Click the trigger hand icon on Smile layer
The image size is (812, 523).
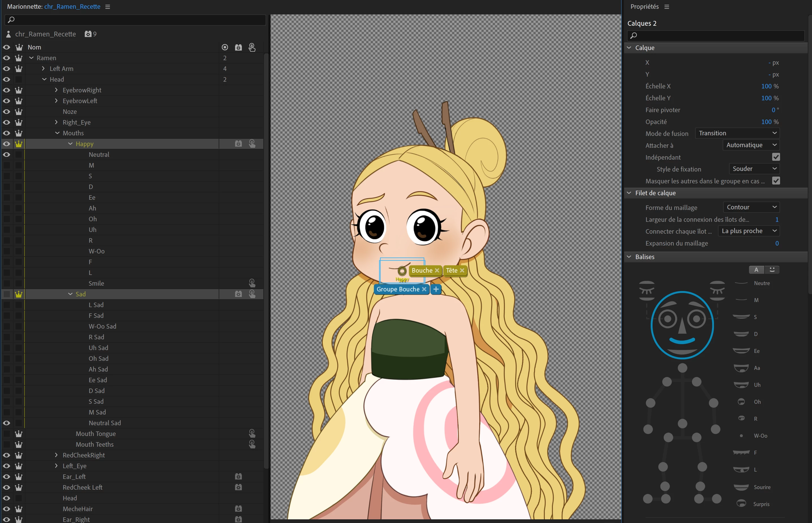(x=252, y=283)
